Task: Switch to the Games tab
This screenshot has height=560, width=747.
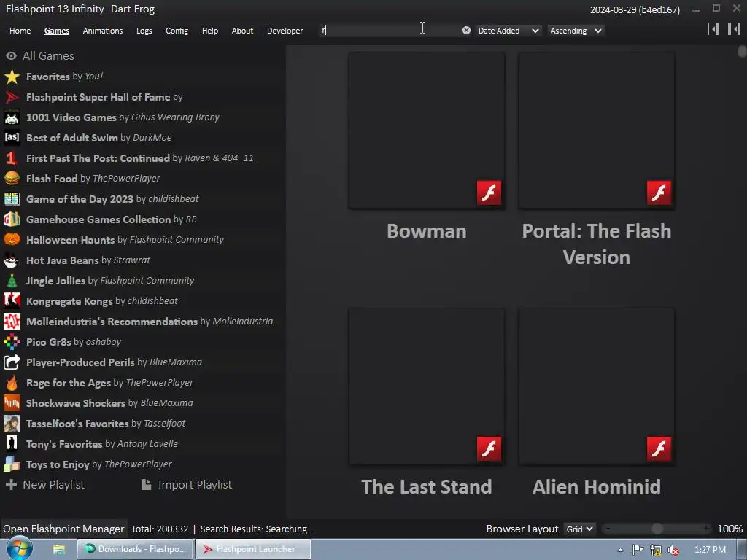Action: point(57,31)
